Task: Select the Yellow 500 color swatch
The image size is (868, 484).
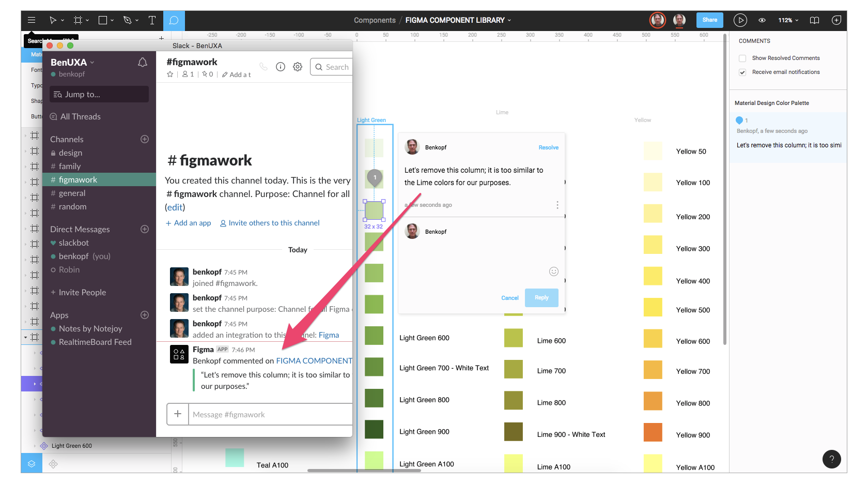Action: (x=653, y=308)
